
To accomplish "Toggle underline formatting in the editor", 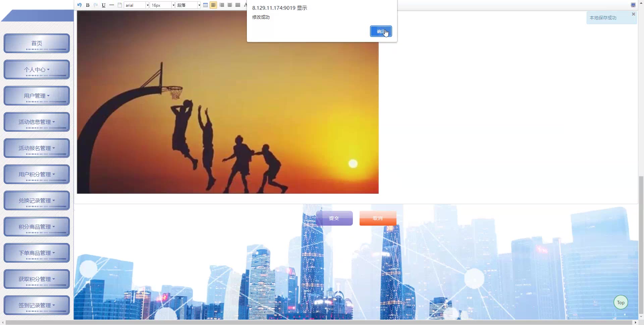I will point(104,5).
